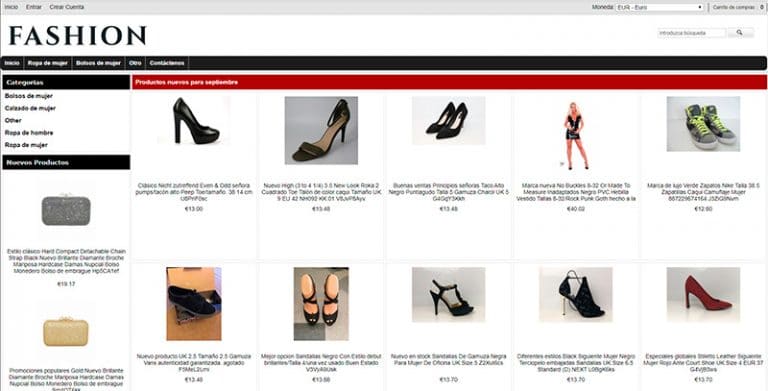Viewport: 768px width, 391px height.
Task: Click Marca nueva No Buckles dress title
Action: click(x=576, y=192)
